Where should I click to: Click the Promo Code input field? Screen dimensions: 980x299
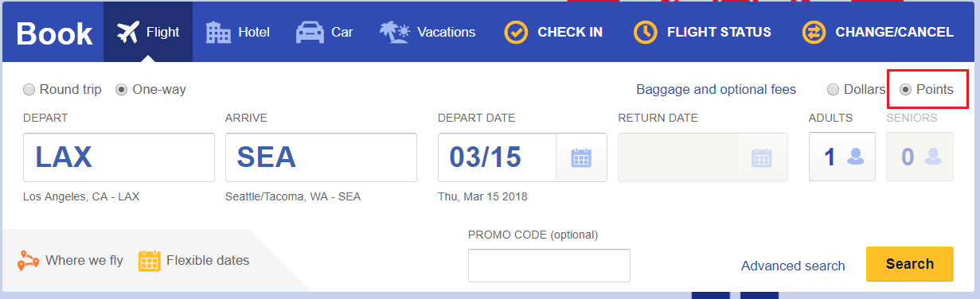point(549,266)
